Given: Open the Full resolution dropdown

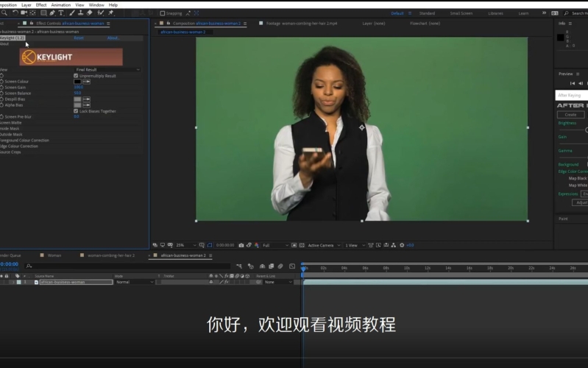Looking at the screenshot, I should click(x=275, y=245).
